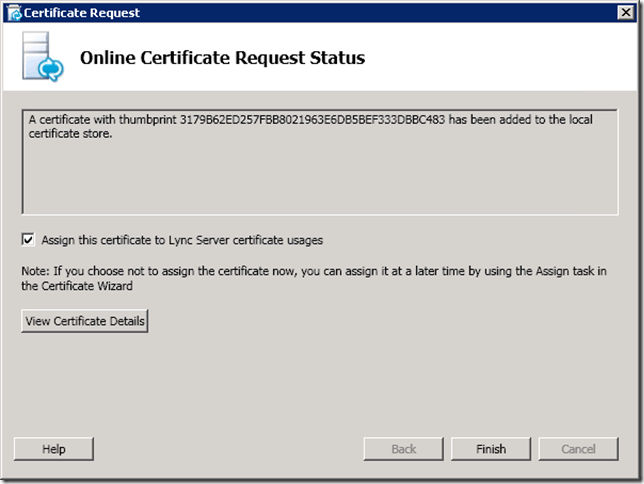Click the 'Assign this certificate to Lync Server' label
The image size is (644, 484).
click(x=181, y=240)
